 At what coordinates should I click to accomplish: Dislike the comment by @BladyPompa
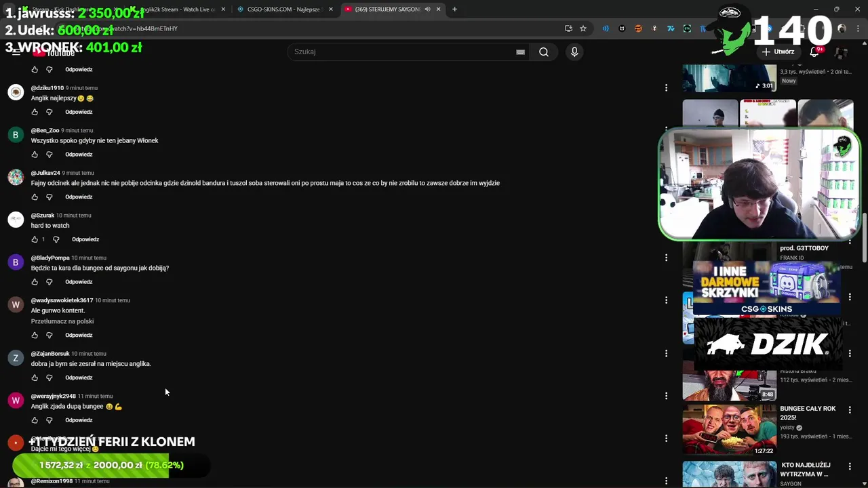click(x=49, y=282)
